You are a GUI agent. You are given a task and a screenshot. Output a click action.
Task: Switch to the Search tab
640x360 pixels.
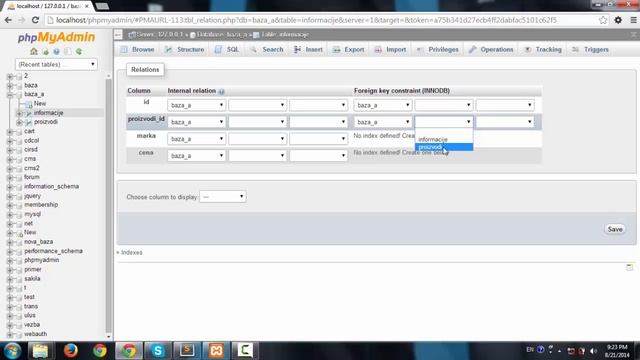pos(267,49)
